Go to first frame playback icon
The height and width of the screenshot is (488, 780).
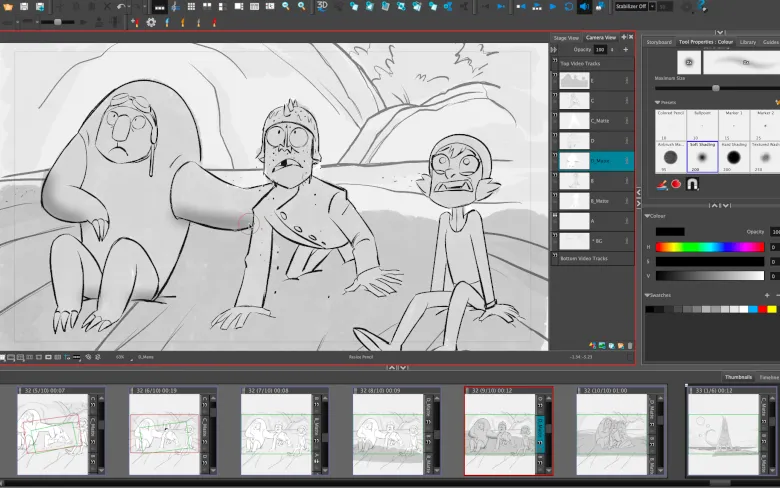[x=521, y=6]
